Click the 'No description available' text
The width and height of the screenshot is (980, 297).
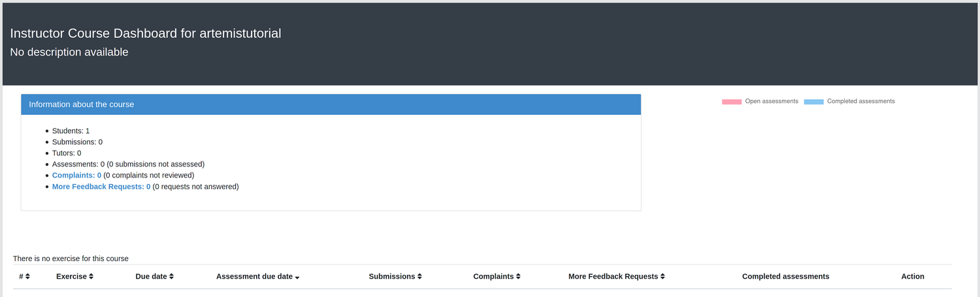(69, 52)
